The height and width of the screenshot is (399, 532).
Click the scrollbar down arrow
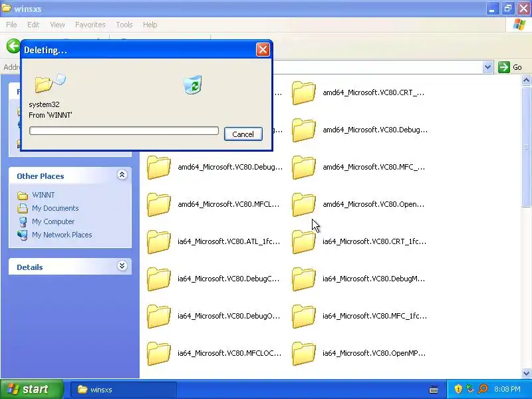click(x=526, y=373)
